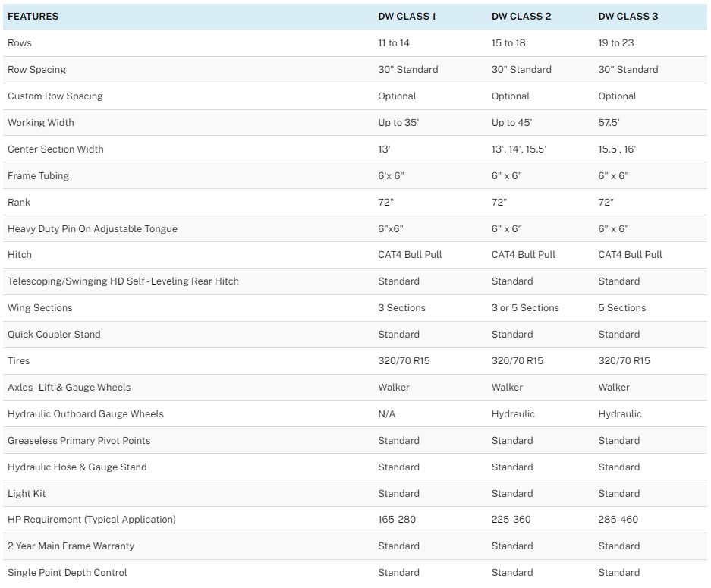Select the Quick Coupler Stand row label

(54, 335)
